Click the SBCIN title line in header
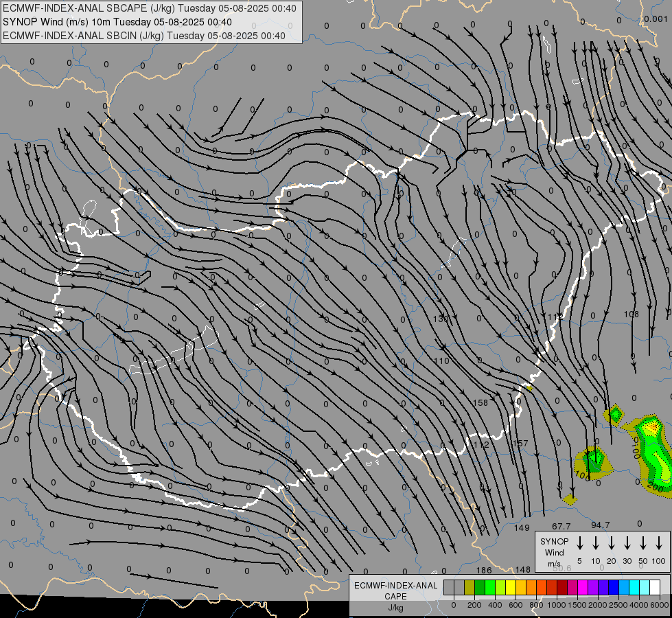Image resolution: width=672 pixels, height=618 pixels. pos(144,36)
